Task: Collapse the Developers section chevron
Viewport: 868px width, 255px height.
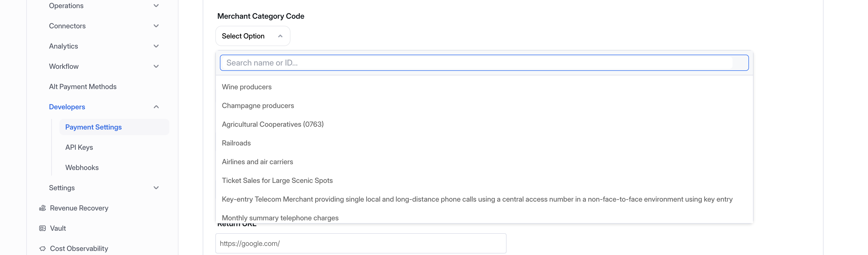Action: [156, 107]
